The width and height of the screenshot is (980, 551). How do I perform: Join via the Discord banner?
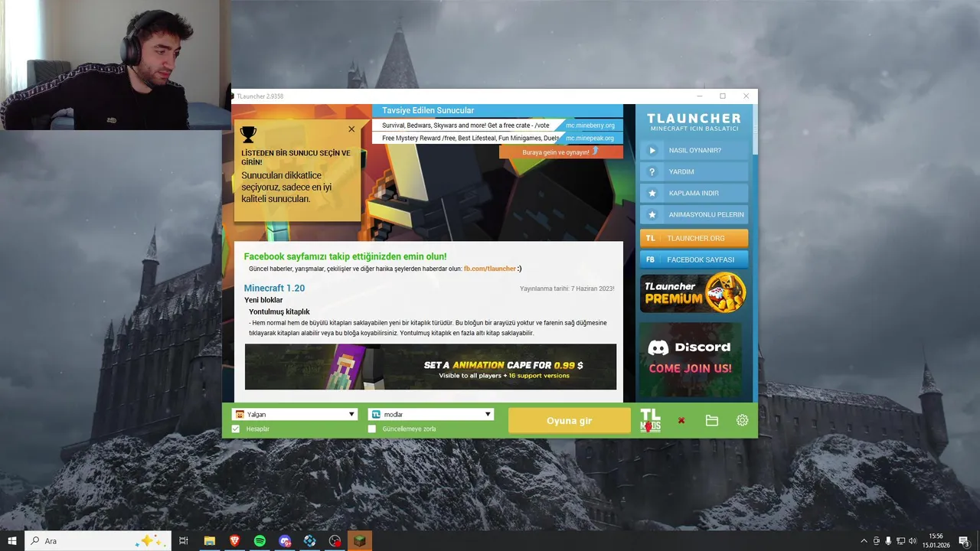(690, 358)
